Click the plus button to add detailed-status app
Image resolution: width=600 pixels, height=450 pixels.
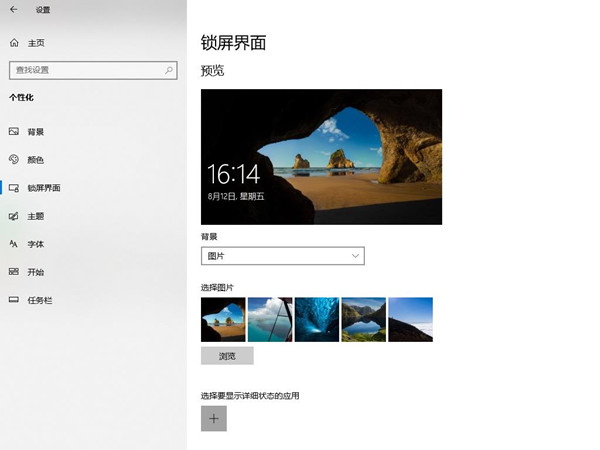[214, 418]
